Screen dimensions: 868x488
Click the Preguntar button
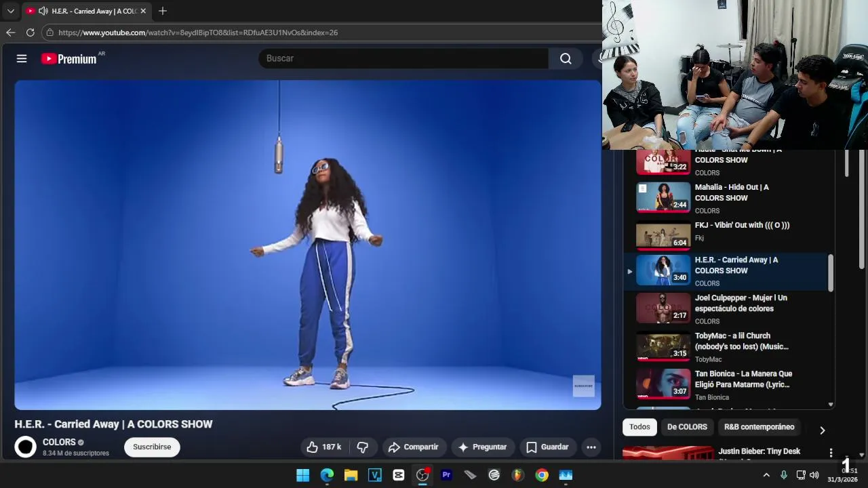[x=482, y=447]
